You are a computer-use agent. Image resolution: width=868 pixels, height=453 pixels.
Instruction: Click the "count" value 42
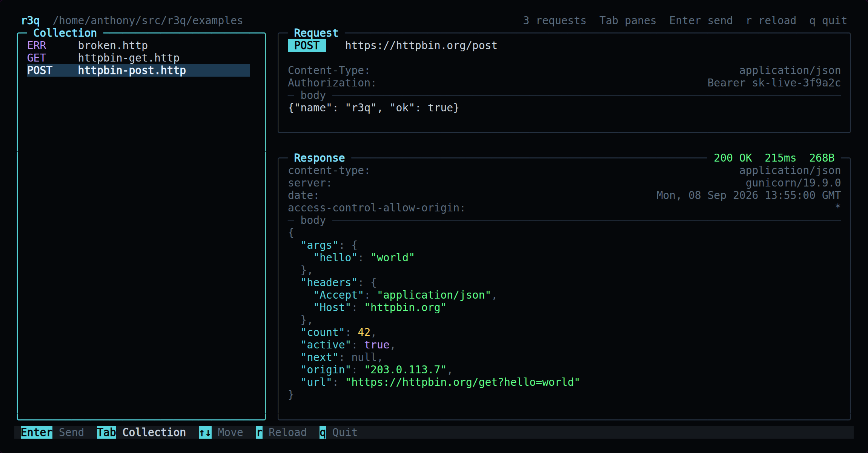[x=364, y=332]
